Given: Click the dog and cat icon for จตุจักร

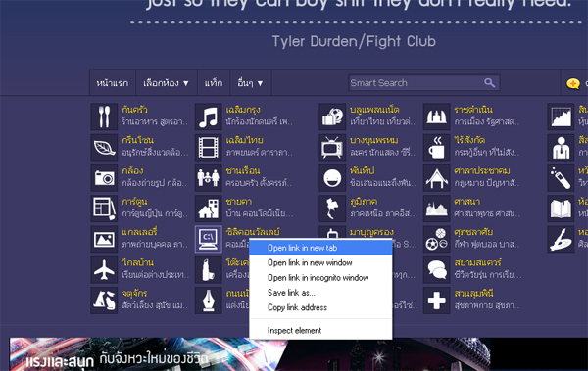Looking at the screenshot, I should point(104,301).
